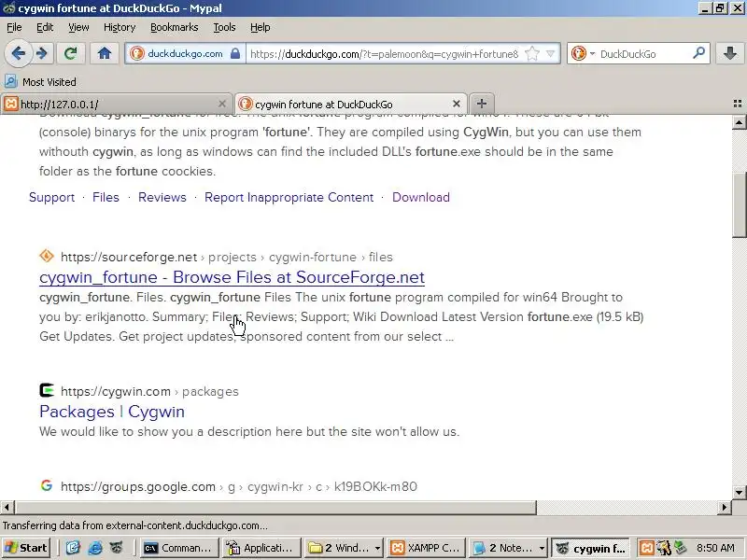The width and height of the screenshot is (747, 560).
Task: Switch to Applicati... taskbar button
Action: click(261, 548)
